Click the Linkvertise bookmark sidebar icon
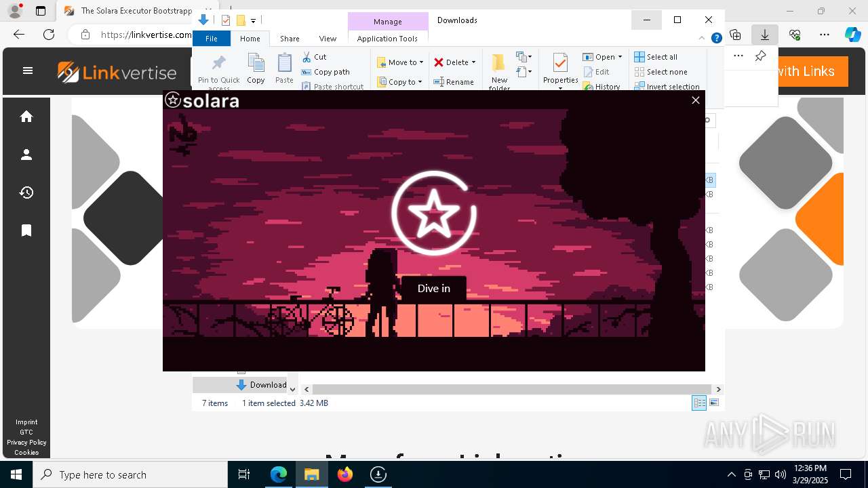Viewport: 868px width, 488px height. tap(26, 230)
